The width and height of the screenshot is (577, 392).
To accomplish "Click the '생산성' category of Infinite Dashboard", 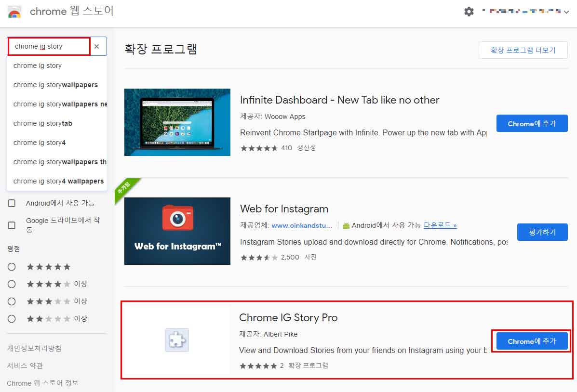I will (307, 148).
